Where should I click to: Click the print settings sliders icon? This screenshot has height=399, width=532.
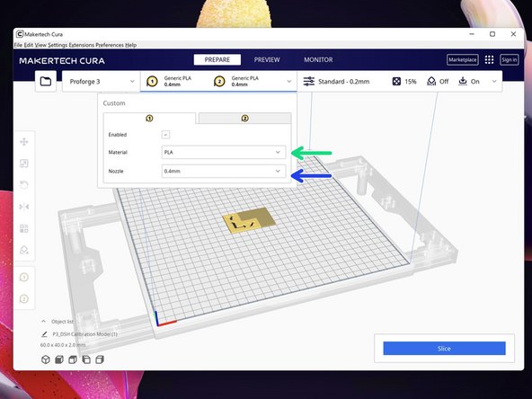coord(309,82)
